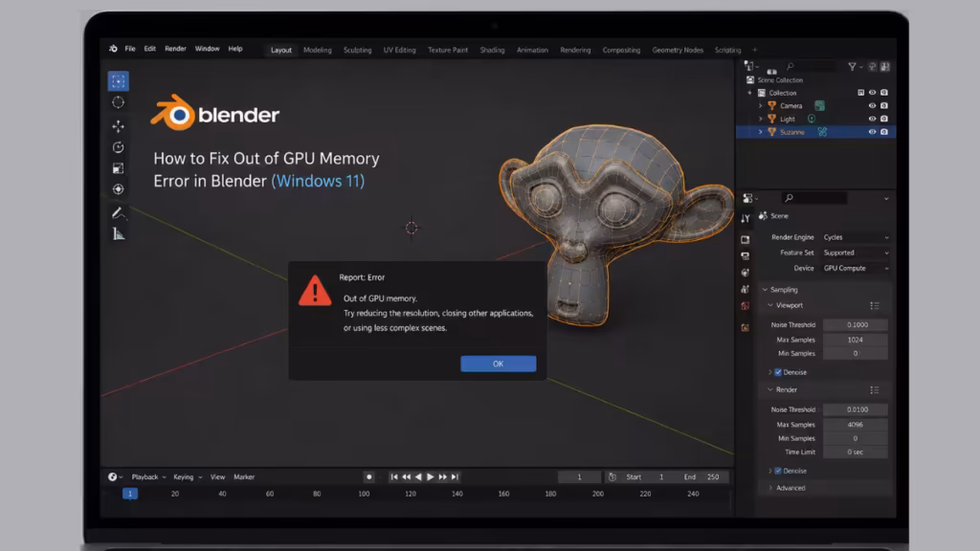980x551 pixels.
Task: Toggle the preview range clock icon
Action: (612, 476)
